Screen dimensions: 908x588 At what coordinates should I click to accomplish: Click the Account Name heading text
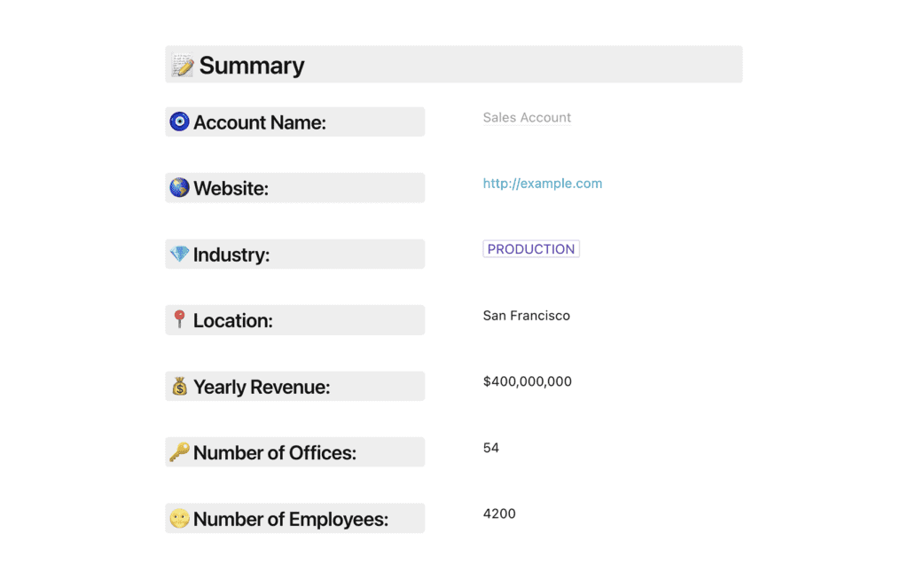click(x=260, y=122)
